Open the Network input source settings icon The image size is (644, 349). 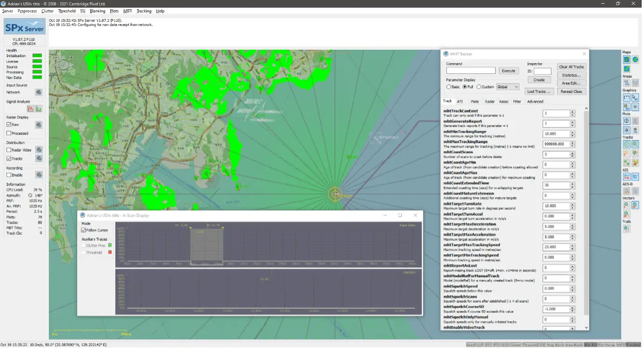coord(39,92)
